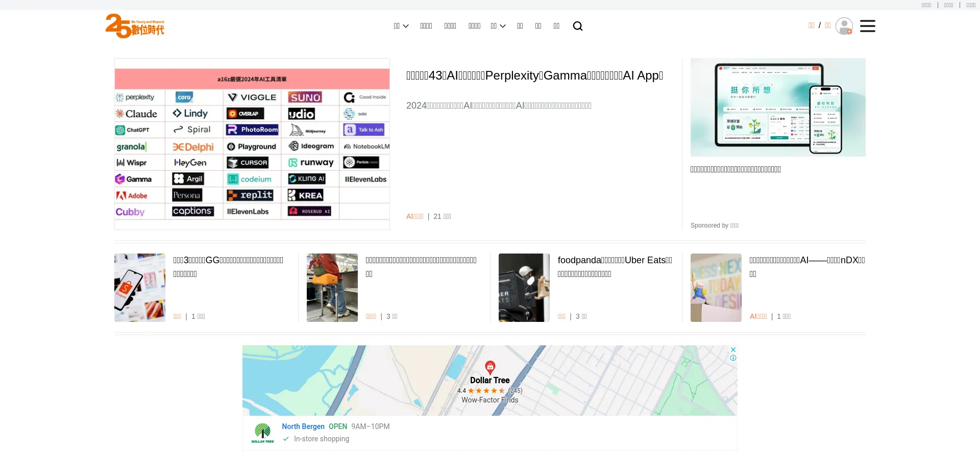
Task: Open search via the magnifying glass icon
Action: pyautogui.click(x=577, y=26)
